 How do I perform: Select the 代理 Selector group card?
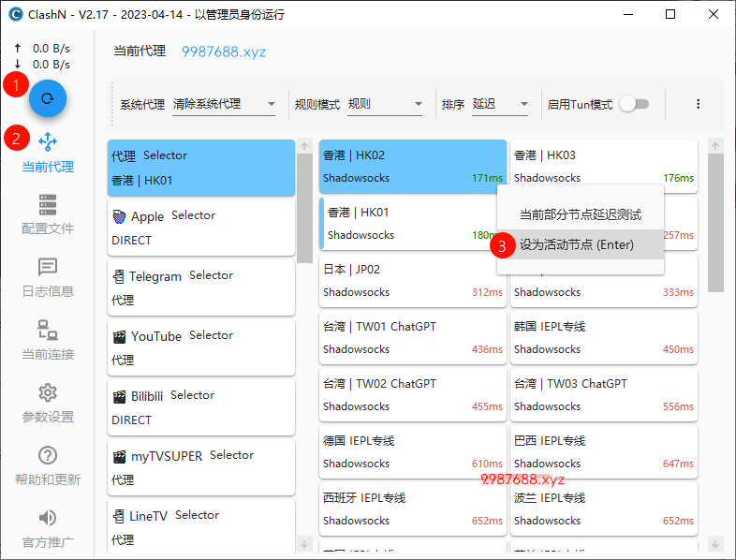(201, 168)
